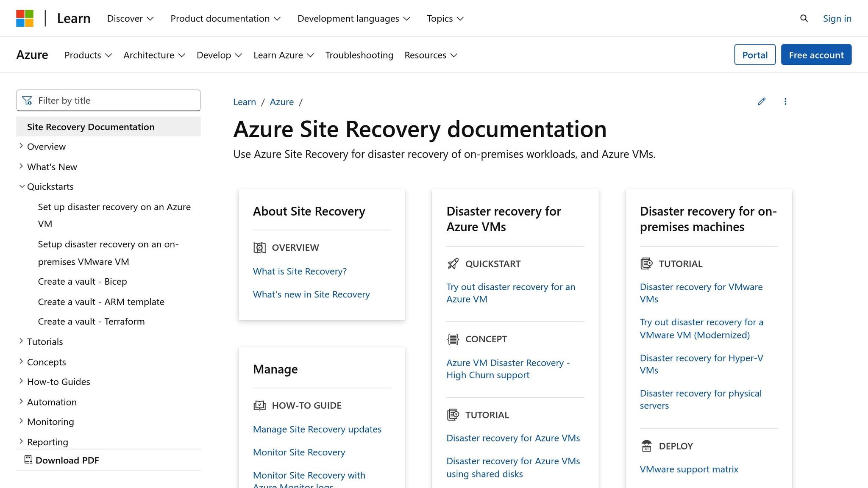Collapse the Quickstarts tree node

coord(22,186)
